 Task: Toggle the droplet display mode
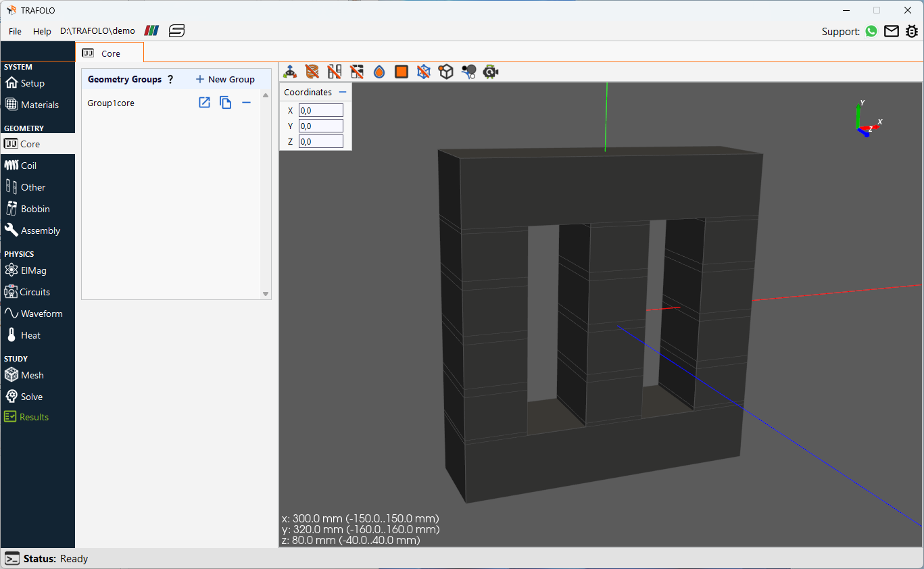[x=379, y=71]
